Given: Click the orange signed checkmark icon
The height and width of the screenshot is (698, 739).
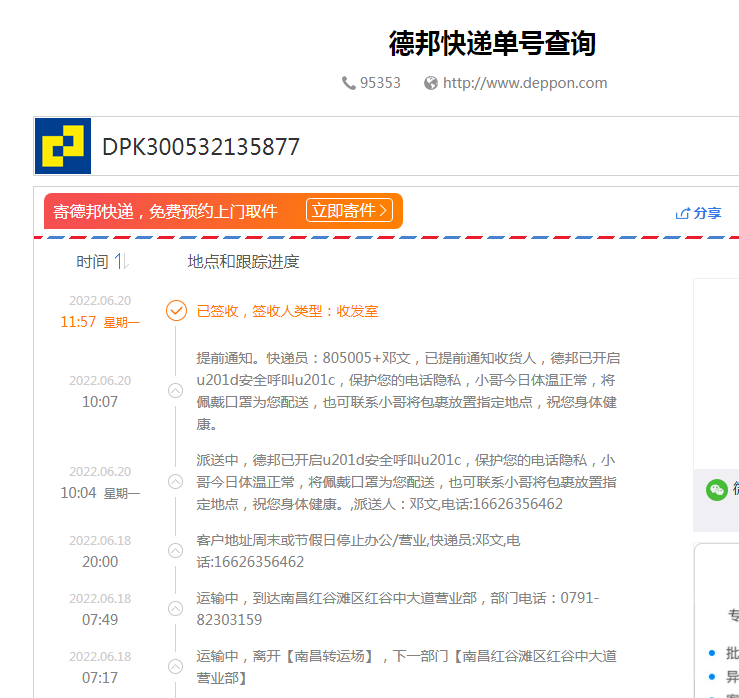Looking at the screenshot, I should coord(176,311).
